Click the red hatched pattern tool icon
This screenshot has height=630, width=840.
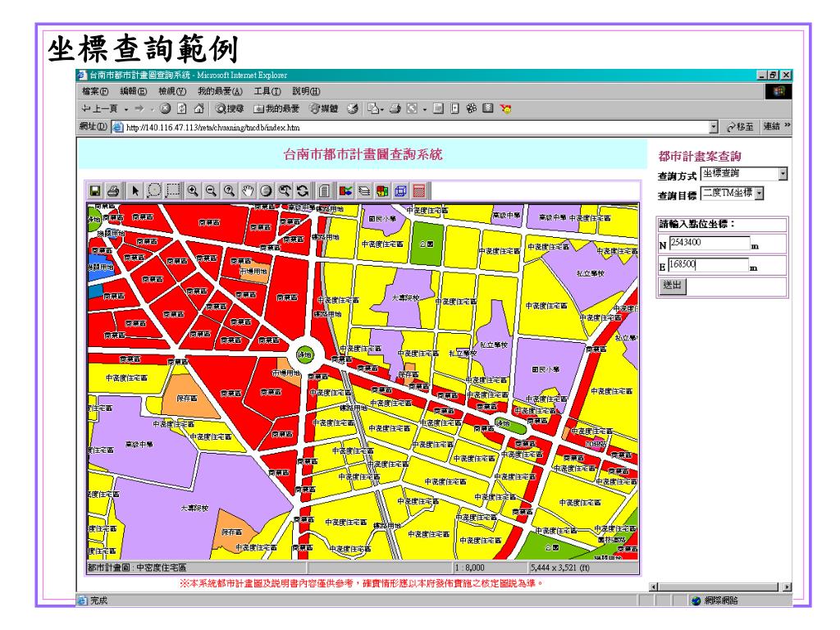419,191
